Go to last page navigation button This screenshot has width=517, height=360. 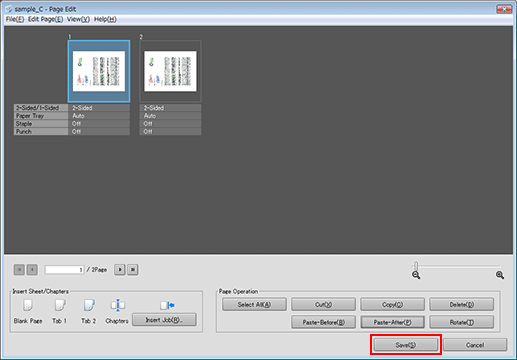[133, 270]
